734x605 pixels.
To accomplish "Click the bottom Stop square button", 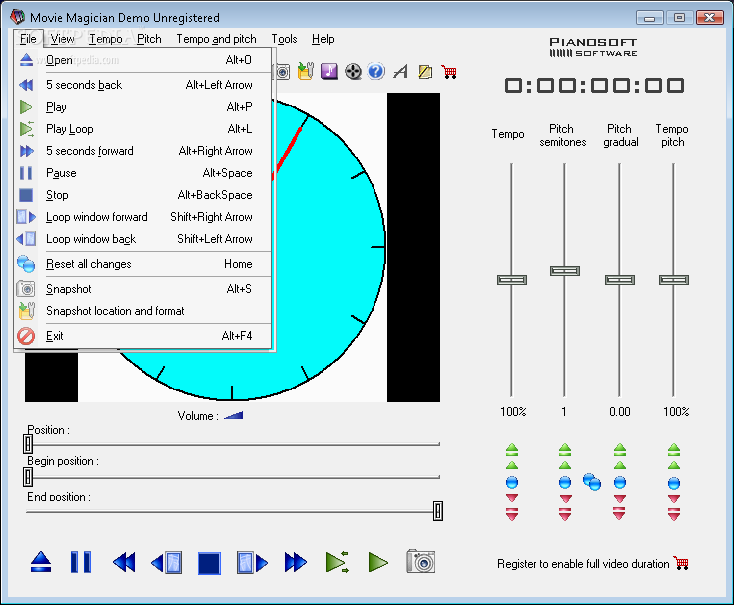I will pyautogui.click(x=209, y=563).
